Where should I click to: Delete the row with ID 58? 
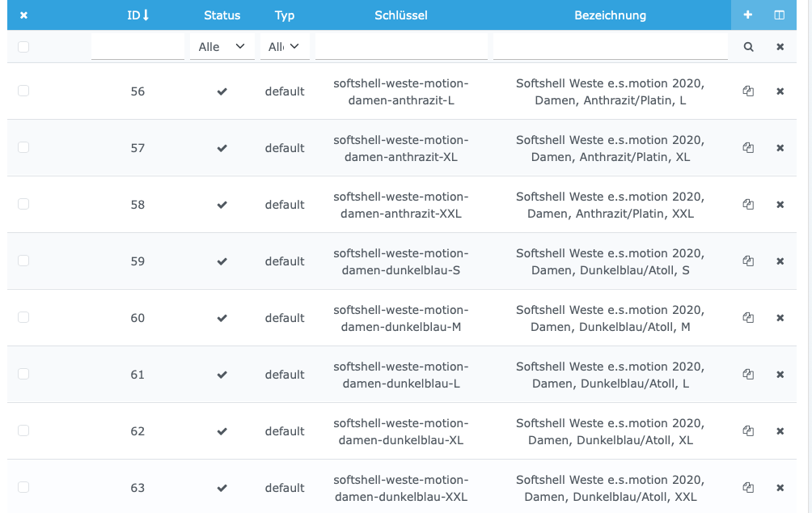pyautogui.click(x=780, y=204)
